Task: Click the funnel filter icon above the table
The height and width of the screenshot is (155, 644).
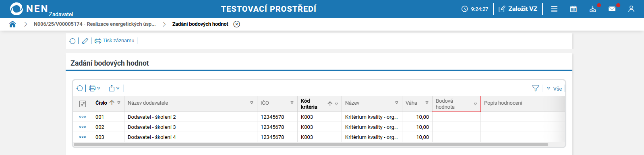Action: pyautogui.click(x=536, y=88)
